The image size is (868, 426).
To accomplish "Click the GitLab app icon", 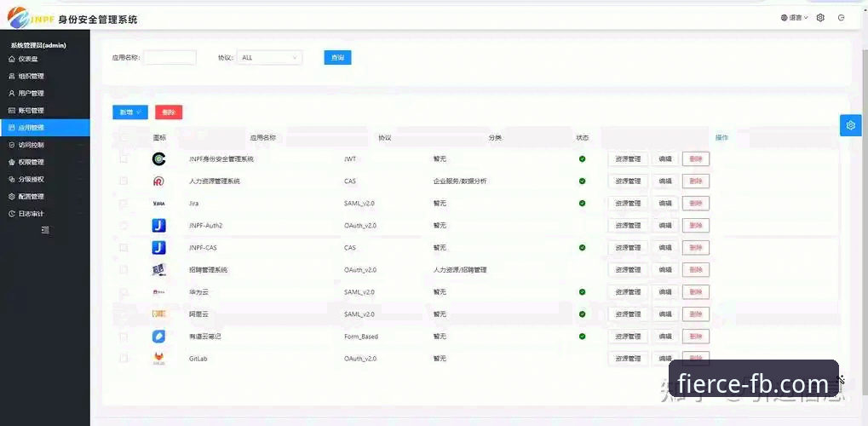I will [x=159, y=359].
